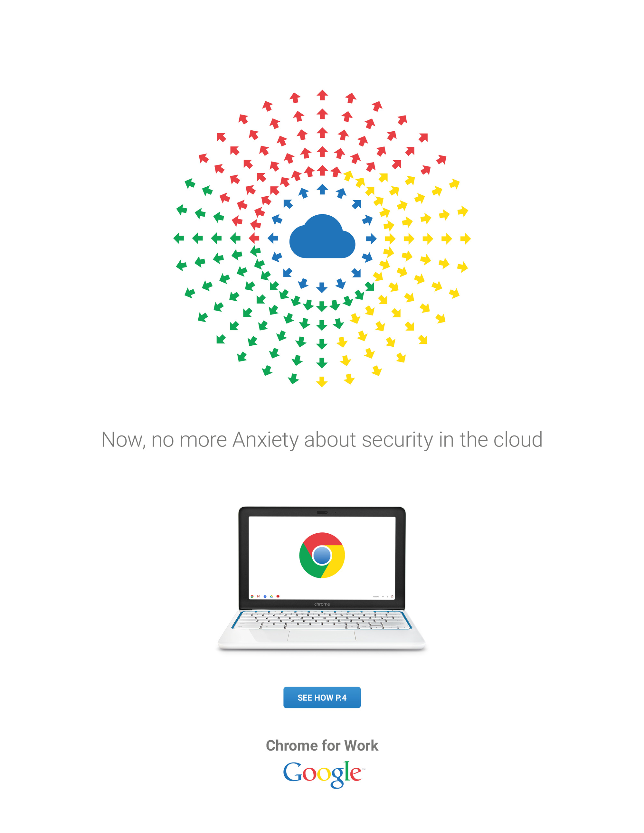Click the user avatar in laptop tray
644x833 pixels.
pos(392,596)
